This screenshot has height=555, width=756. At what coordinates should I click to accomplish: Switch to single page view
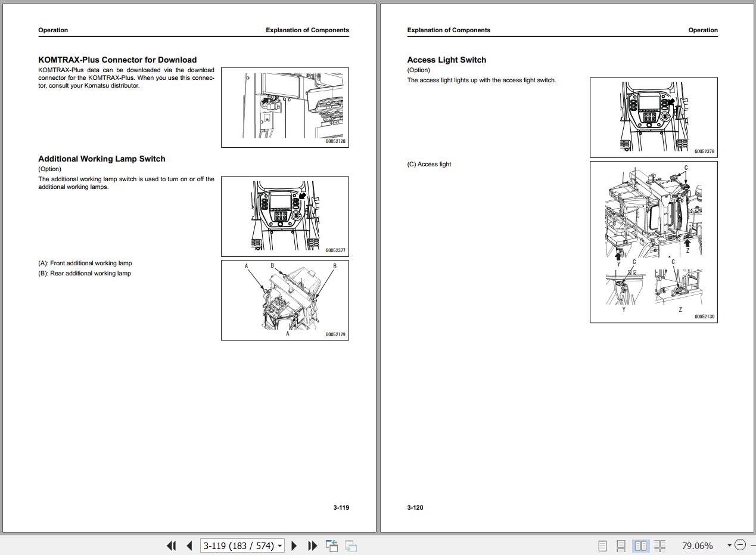coord(602,545)
